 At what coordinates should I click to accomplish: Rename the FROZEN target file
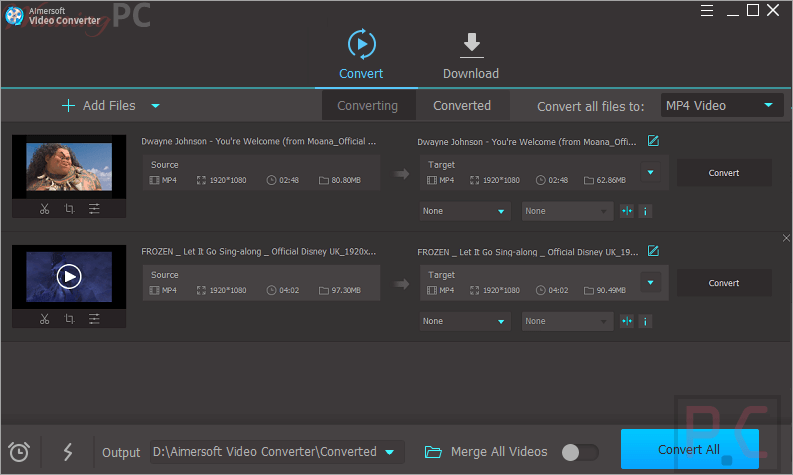(x=653, y=251)
